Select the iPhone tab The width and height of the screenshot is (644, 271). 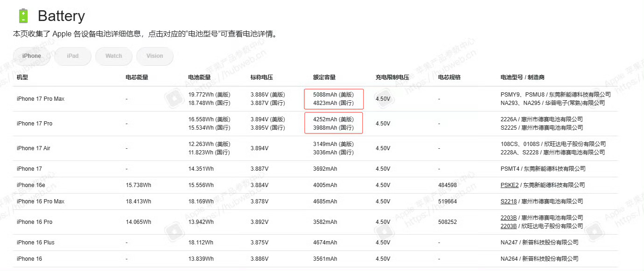tap(32, 56)
